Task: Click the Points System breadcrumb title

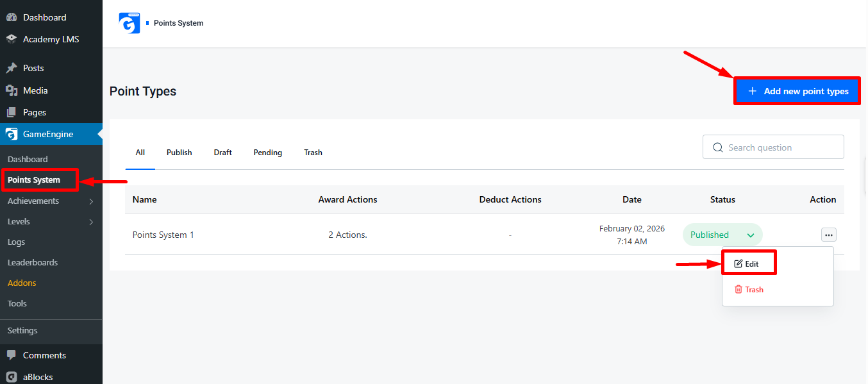Action: pyautogui.click(x=179, y=23)
